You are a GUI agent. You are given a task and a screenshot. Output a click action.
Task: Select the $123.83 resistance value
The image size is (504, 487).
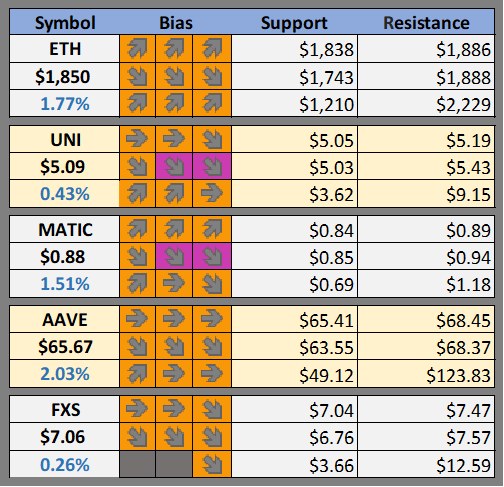pyautogui.click(x=458, y=375)
